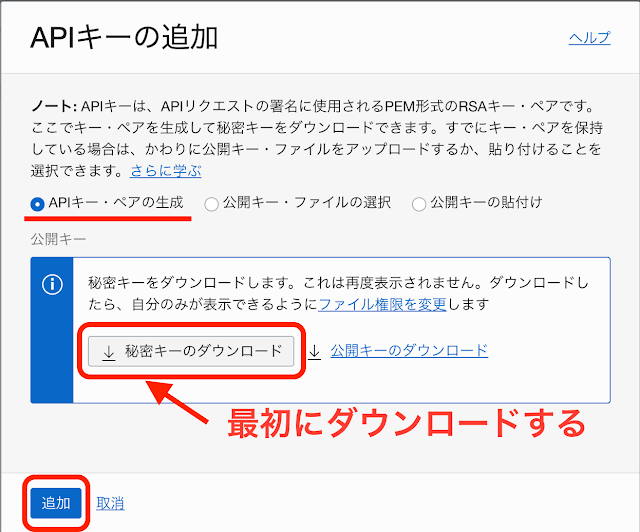
Task: Click the blue 追加 button
Action: coord(56,503)
